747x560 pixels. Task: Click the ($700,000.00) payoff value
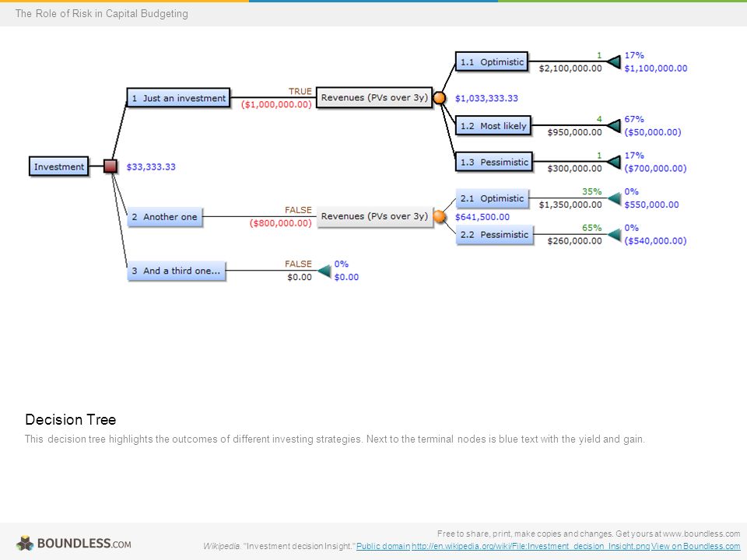[x=655, y=169]
